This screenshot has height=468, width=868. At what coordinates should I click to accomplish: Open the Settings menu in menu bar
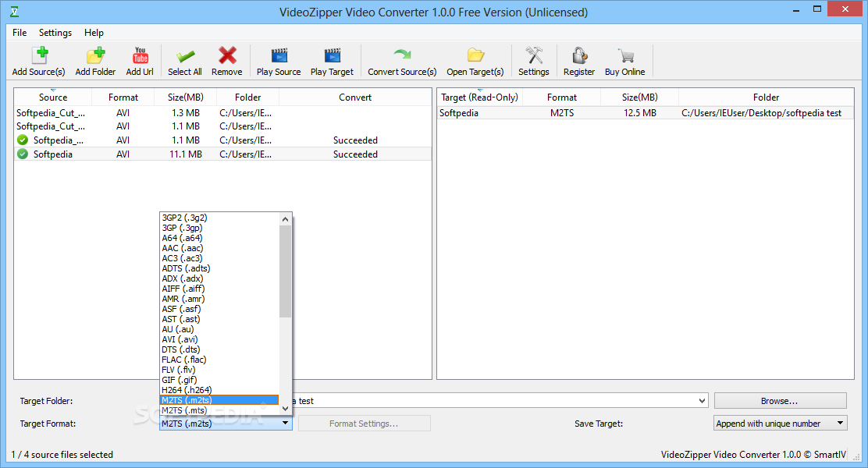coord(55,33)
